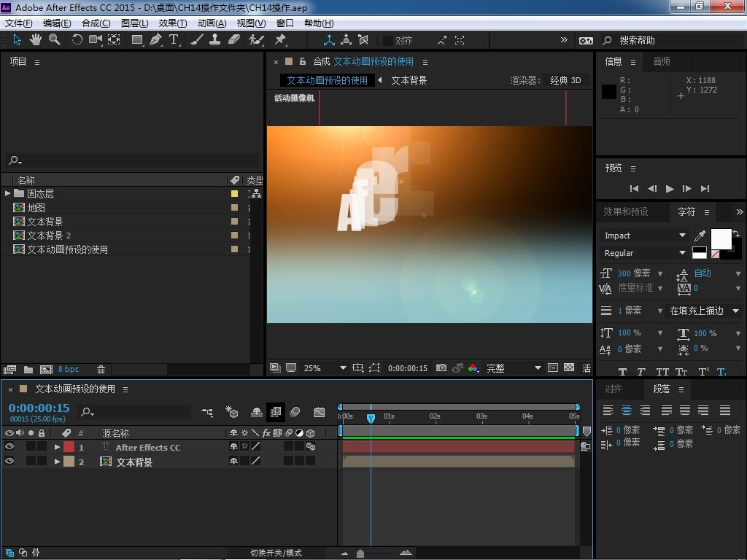Hide the After Effects CC layer
747x560 pixels.
pyautogui.click(x=9, y=447)
